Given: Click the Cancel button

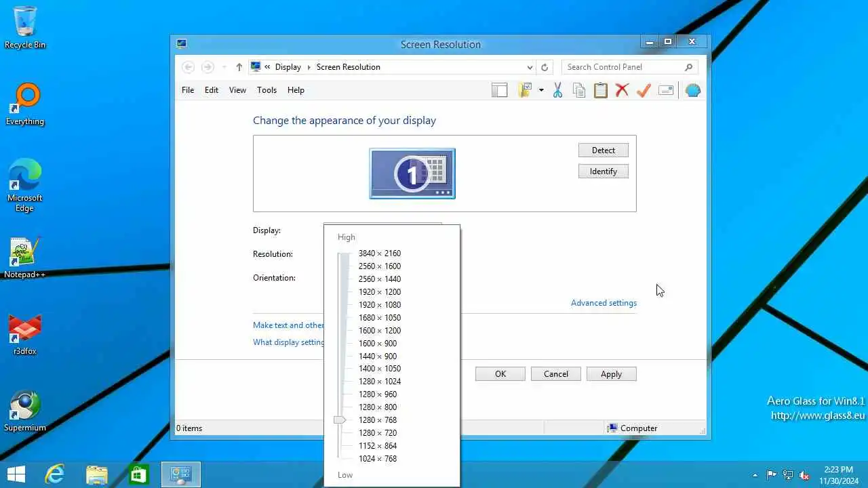Looking at the screenshot, I should click(556, 374).
